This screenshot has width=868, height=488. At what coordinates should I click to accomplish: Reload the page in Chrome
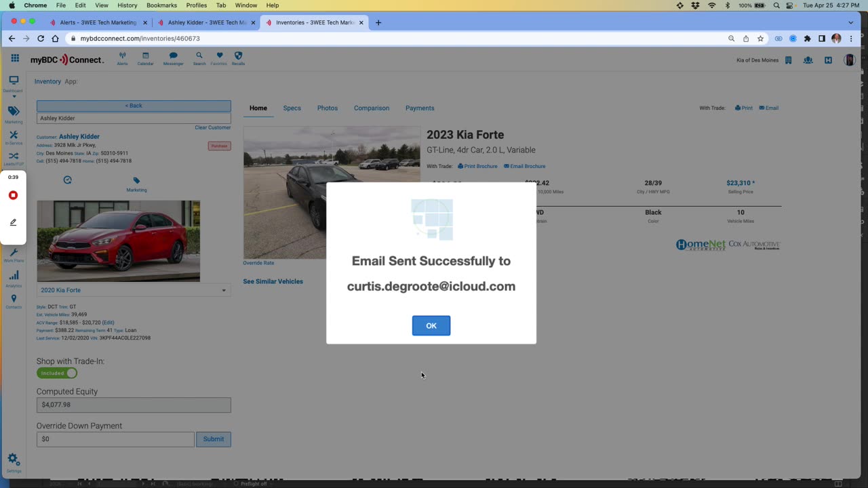[x=41, y=39]
